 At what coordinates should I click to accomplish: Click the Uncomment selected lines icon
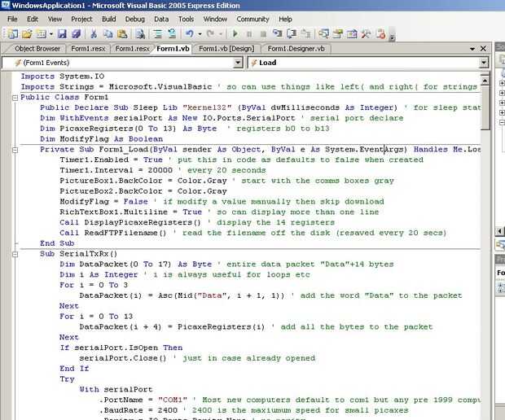click(x=172, y=33)
